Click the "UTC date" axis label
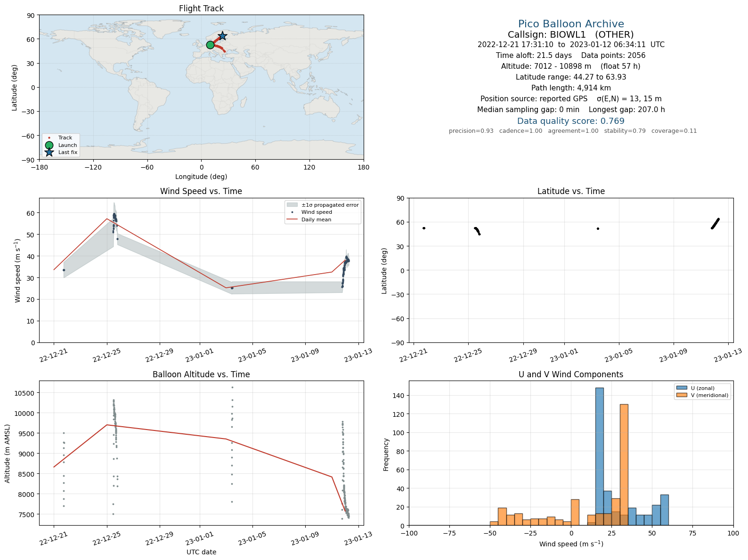The height and width of the screenshot is (560, 748). 201,552
